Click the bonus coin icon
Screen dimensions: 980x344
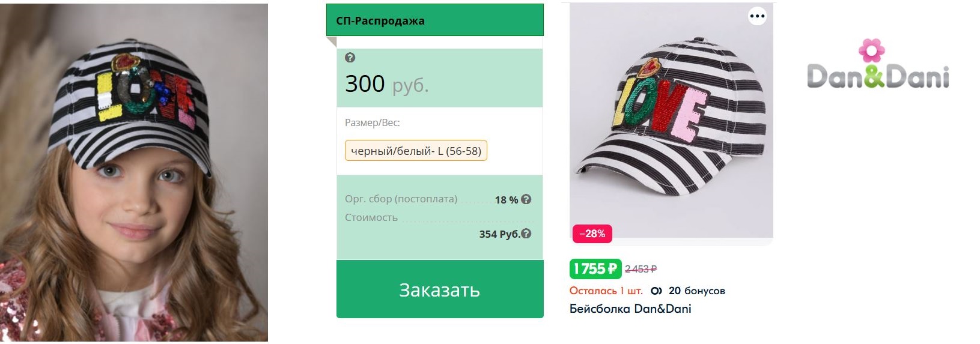coord(656,291)
